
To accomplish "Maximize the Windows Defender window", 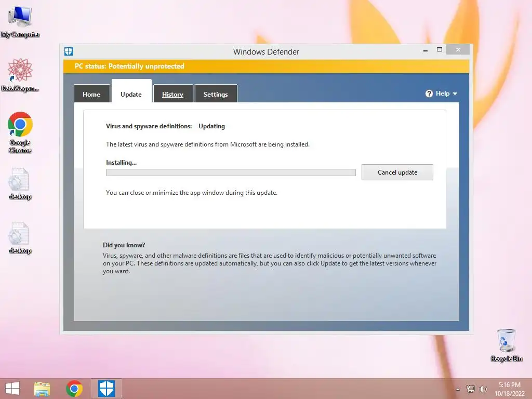I will pyautogui.click(x=440, y=49).
